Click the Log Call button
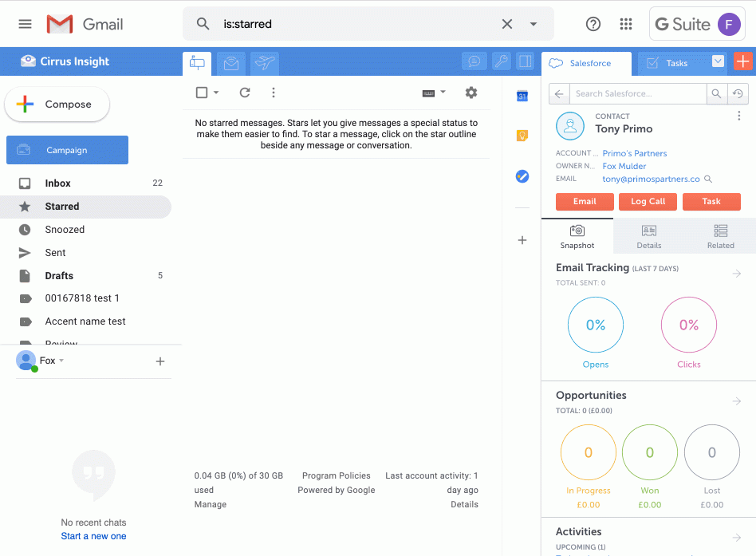Screen dimensions: 756x556 click(648, 202)
